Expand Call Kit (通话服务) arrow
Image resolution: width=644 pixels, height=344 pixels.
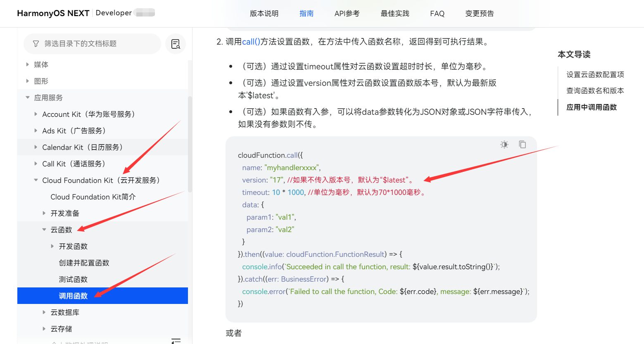coord(36,164)
